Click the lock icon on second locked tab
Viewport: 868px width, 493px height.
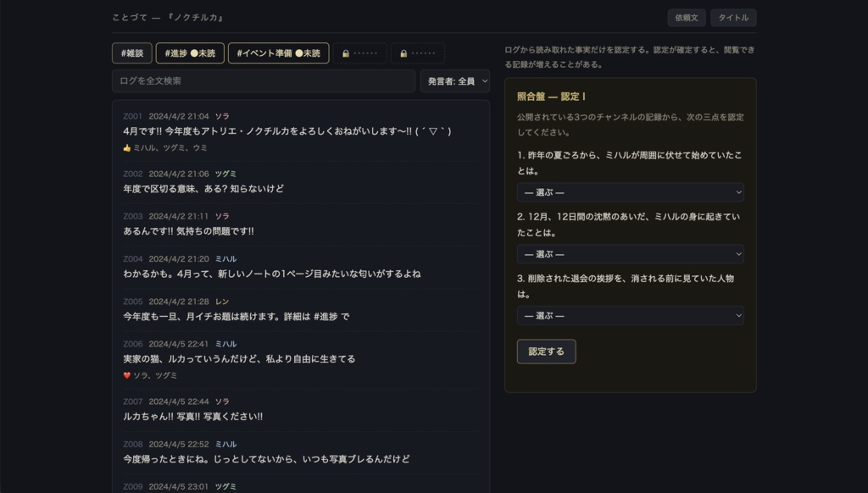(x=403, y=53)
